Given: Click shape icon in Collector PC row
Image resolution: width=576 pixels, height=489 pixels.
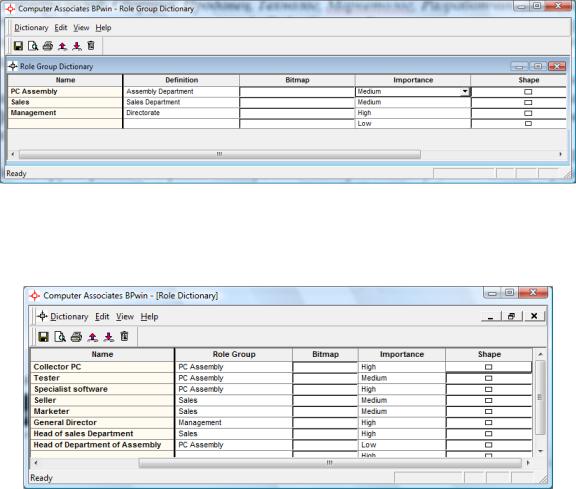Looking at the screenshot, I should click(x=488, y=367).
